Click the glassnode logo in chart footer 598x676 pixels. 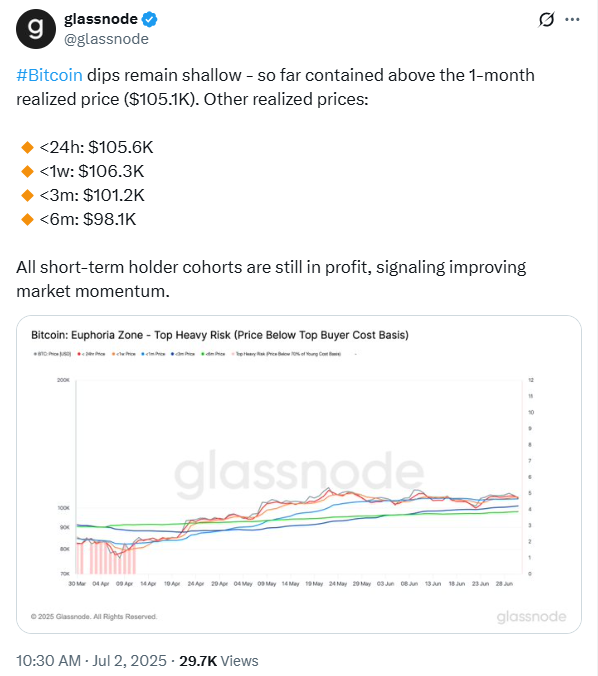tap(531, 617)
